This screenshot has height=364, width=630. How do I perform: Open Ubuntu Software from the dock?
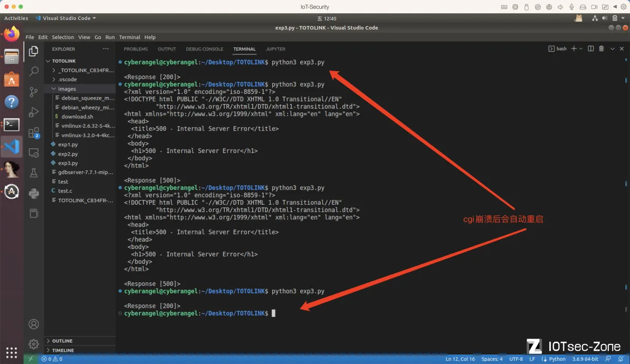pos(12,80)
